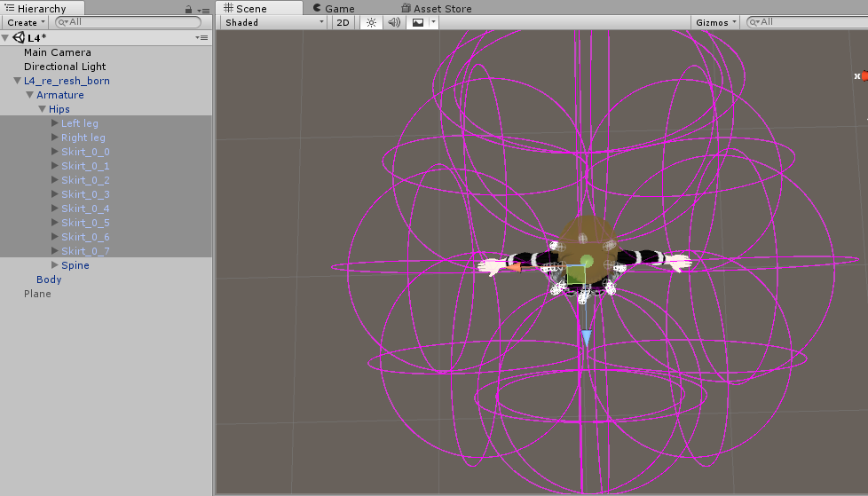Open the Gizmos dropdown
Viewport: 868px width, 496px height.
click(715, 22)
